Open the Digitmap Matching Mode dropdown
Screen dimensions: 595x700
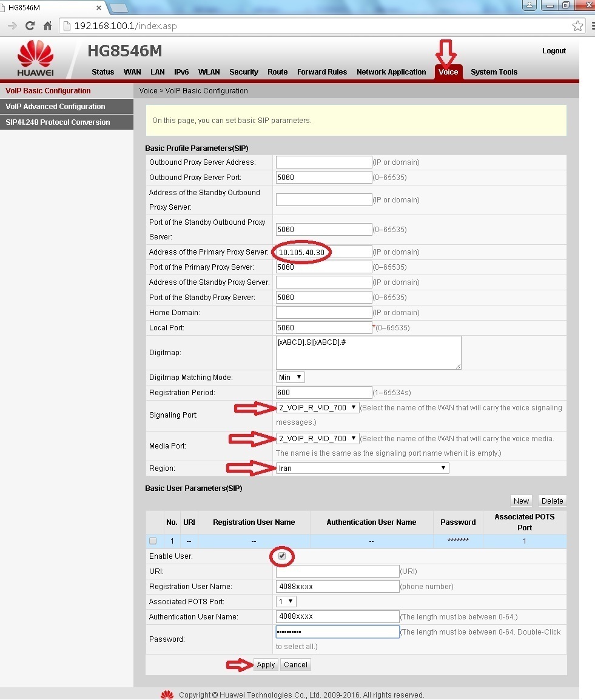tap(290, 377)
